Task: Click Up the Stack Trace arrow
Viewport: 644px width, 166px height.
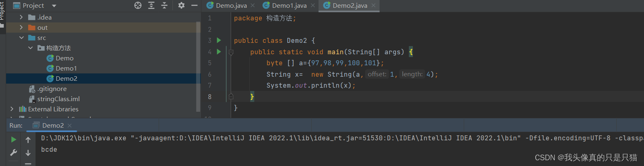Action: [x=28, y=140]
